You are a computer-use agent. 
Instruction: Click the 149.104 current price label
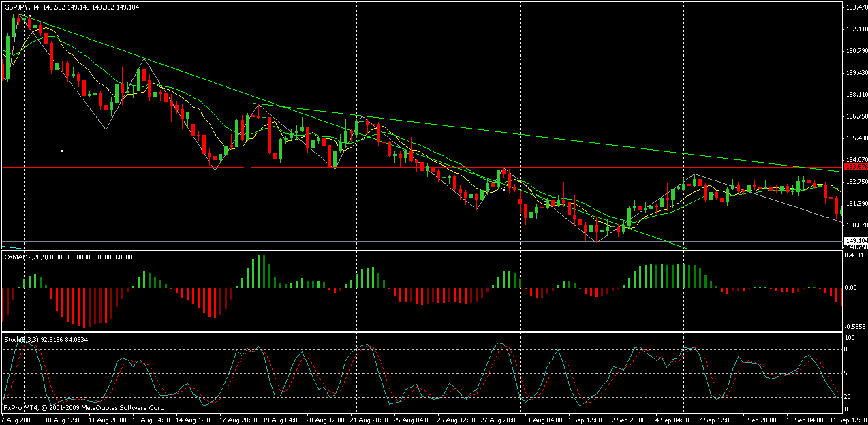pyautogui.click(x=855, y=241)
